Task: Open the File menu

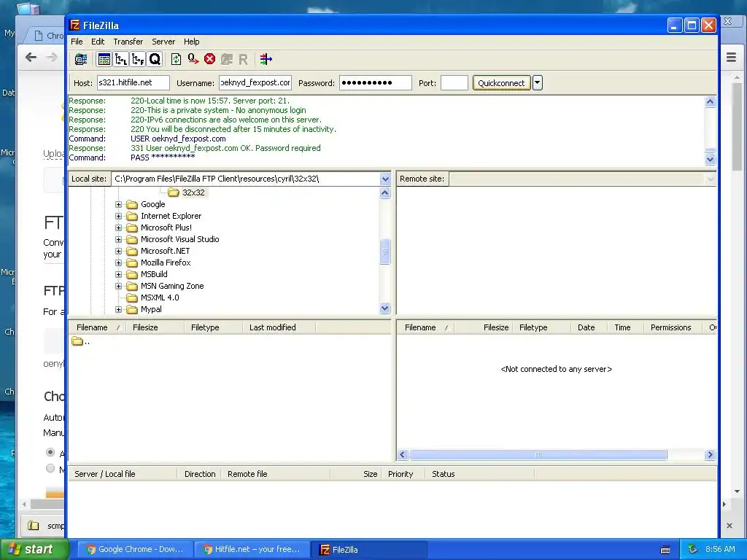Action: [x=77, y=42]
